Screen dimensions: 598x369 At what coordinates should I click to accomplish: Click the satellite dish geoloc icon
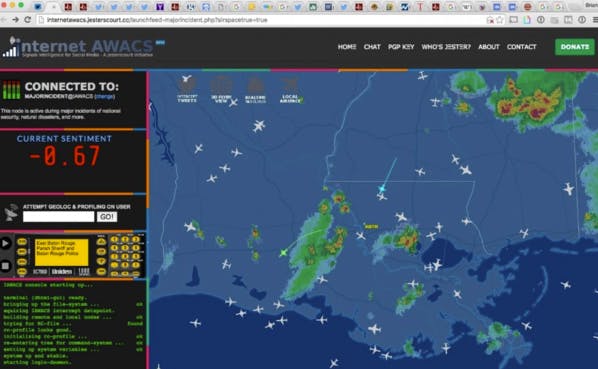(11, 212)
